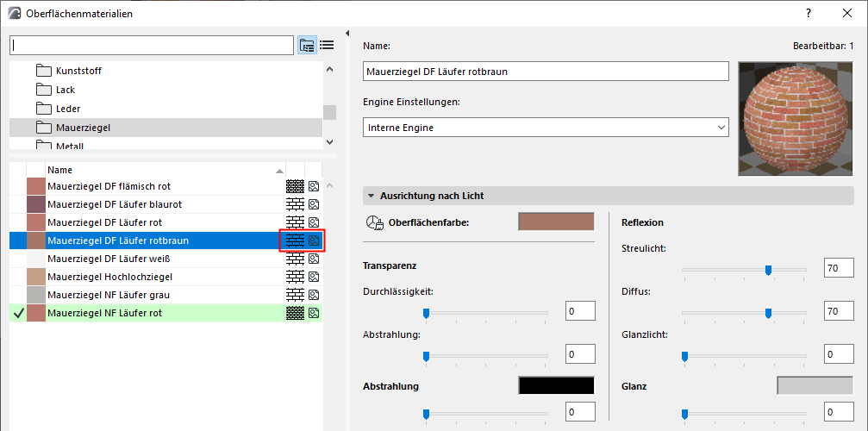Viewport: 868px width, 431px height.
Task: Collapse the Ausrichtung nach Licht section
Action: [x=608, y=196]
